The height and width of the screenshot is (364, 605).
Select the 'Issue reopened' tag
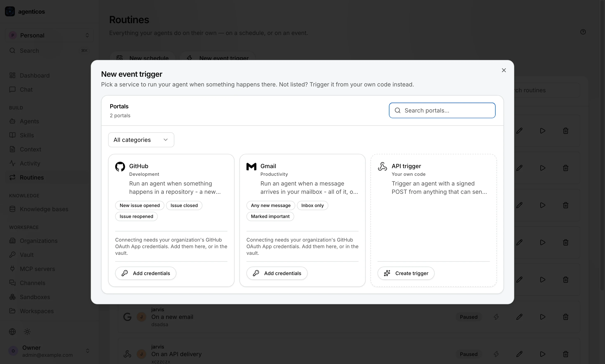pyautogui.click(x=136, y=217)
